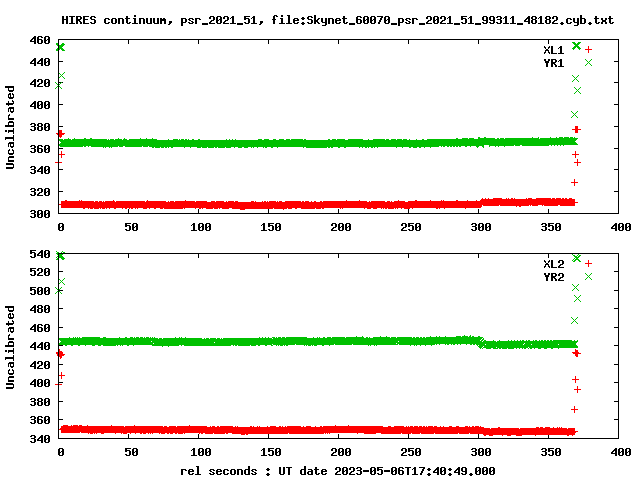Click the Uncalibrated axis label of the XL2/YR2 plot
Screen dimensions: 640x480
click(x=10, y=347)
